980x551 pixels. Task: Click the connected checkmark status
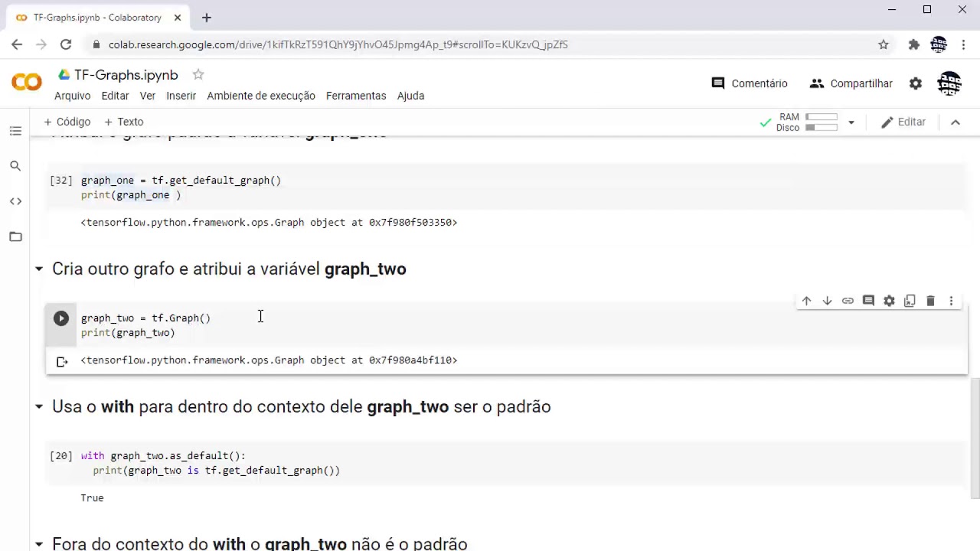765,122
